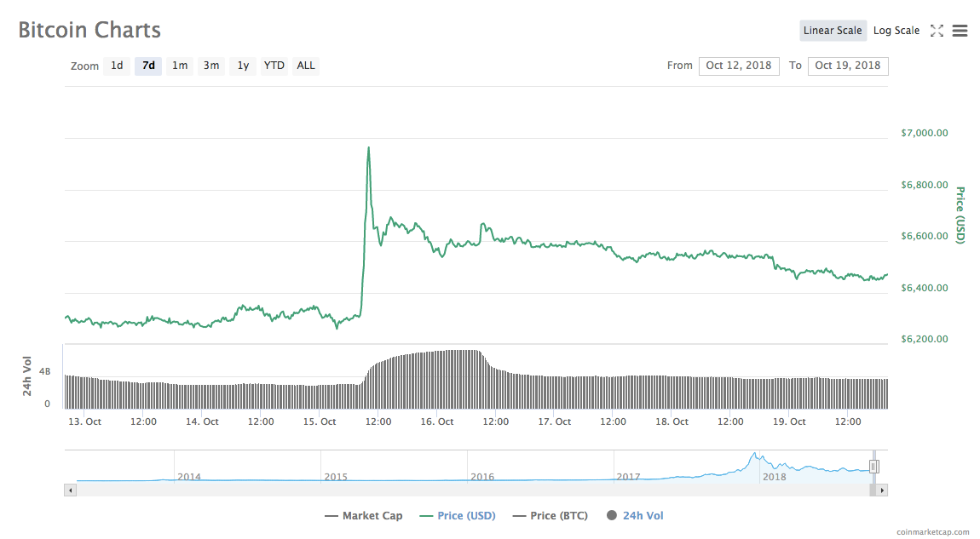Click the price spike peak near $6,960
Screen dimensions: 980x539
click(369, 148)
